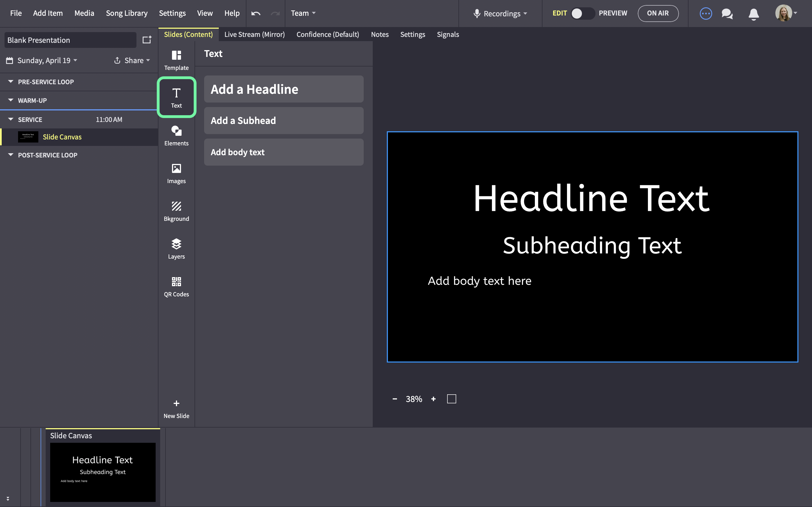
Task: Switch to the Live Stream (Mirror) tab
Action: 254,35
